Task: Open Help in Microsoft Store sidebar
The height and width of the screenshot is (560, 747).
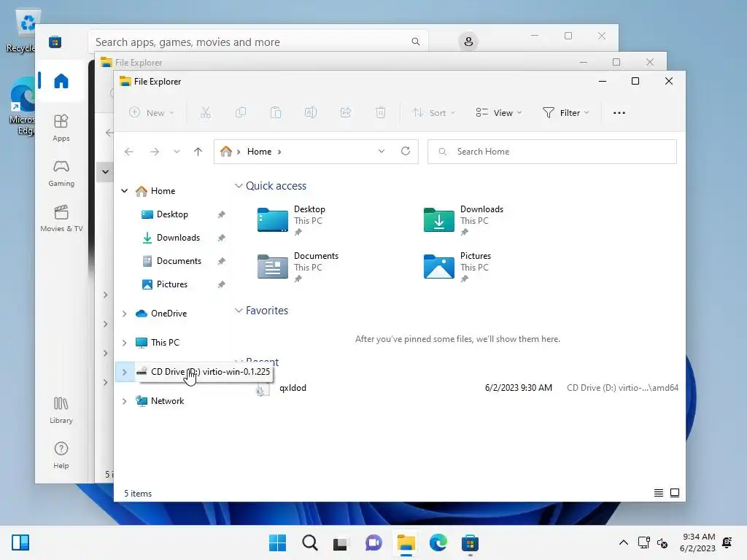Action: (61, 455)
